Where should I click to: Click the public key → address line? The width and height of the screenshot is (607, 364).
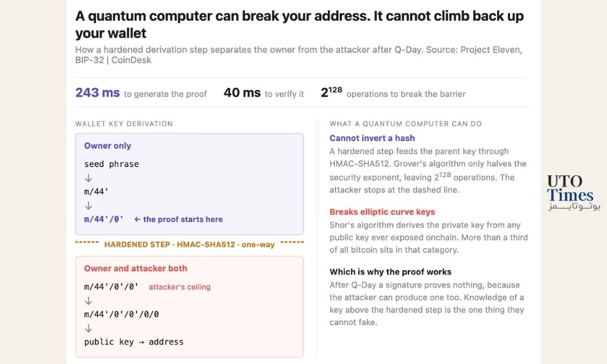(134, 342)
